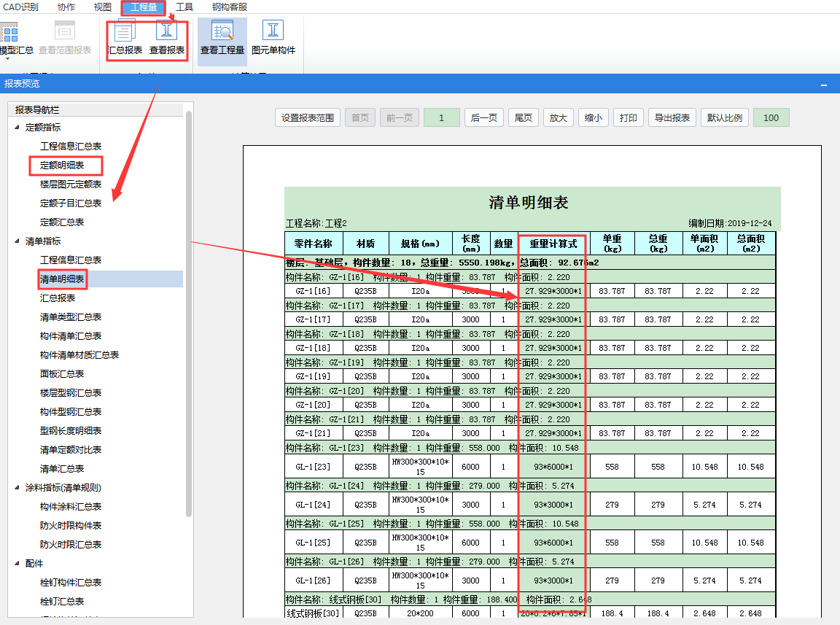
Task: Collapse the 涂料指标(清单规则) group
Action: click(x=17, y=488)
